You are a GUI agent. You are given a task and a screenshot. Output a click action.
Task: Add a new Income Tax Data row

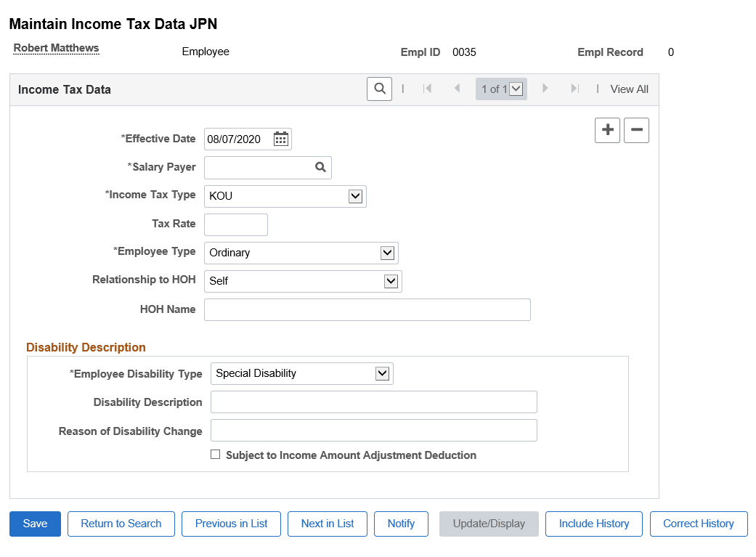pyautogui.click(x=607, y=130)
